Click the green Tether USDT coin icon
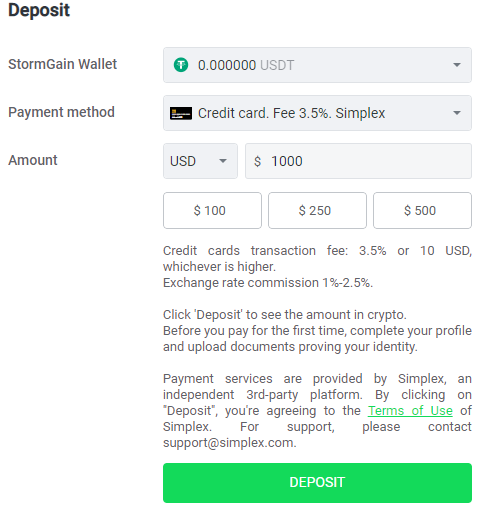 (181, 65)
